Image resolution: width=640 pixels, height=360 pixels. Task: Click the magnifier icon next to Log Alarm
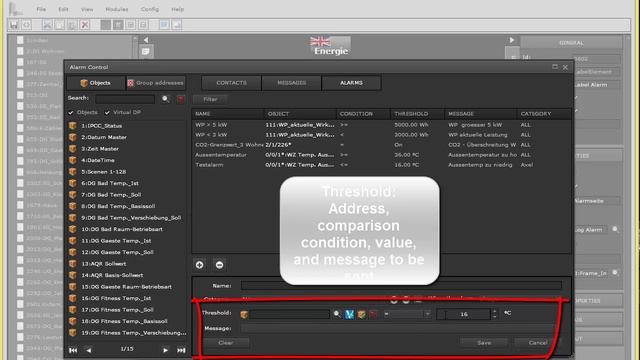pos(615,229)
